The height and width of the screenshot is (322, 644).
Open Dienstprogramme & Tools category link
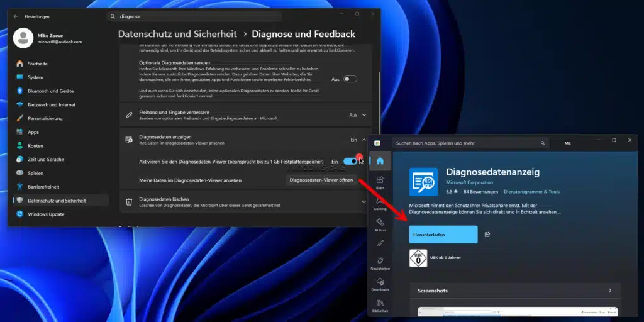(531, 192)
